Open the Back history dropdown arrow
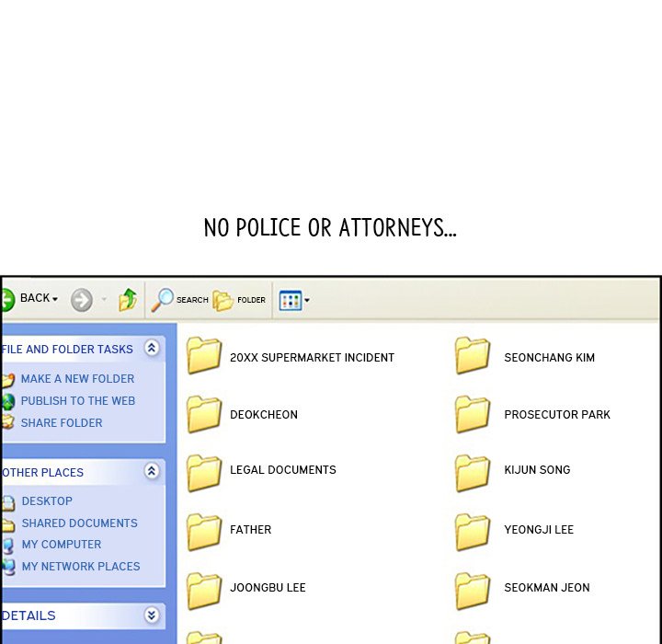Viewport: 662px width, 644px height. pos(55,300)
